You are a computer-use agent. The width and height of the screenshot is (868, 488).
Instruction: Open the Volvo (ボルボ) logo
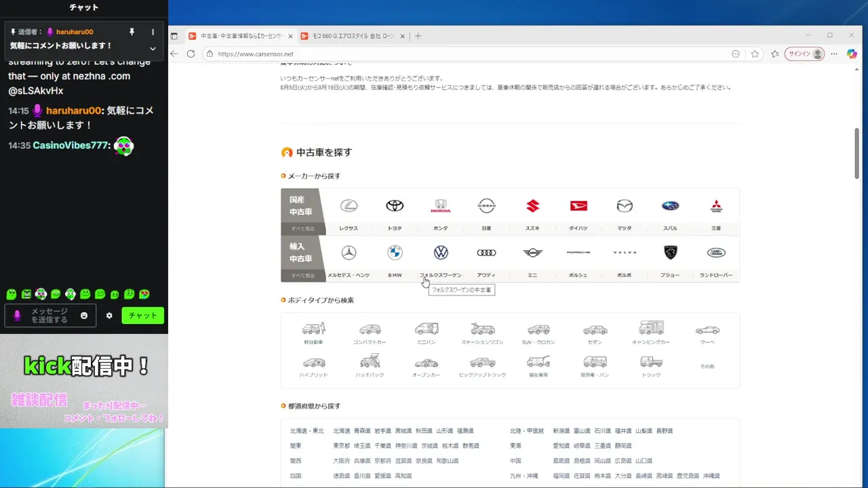(x=625, y=252)
